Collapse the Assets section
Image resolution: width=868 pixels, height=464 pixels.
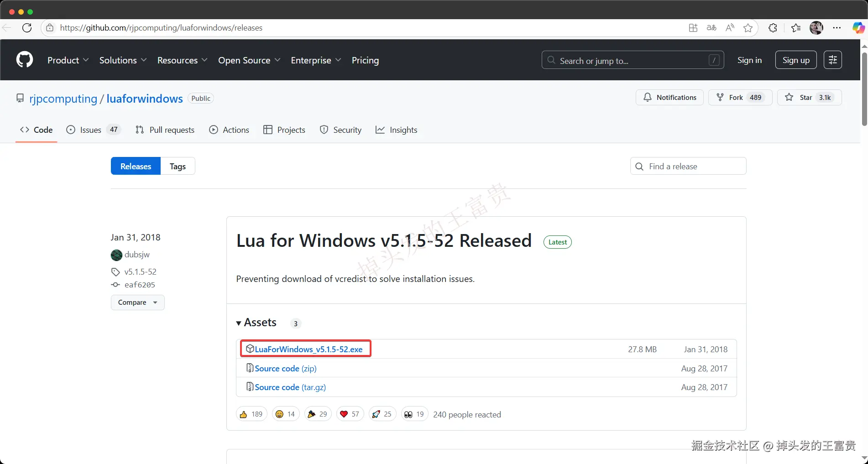tap(256, 323)
